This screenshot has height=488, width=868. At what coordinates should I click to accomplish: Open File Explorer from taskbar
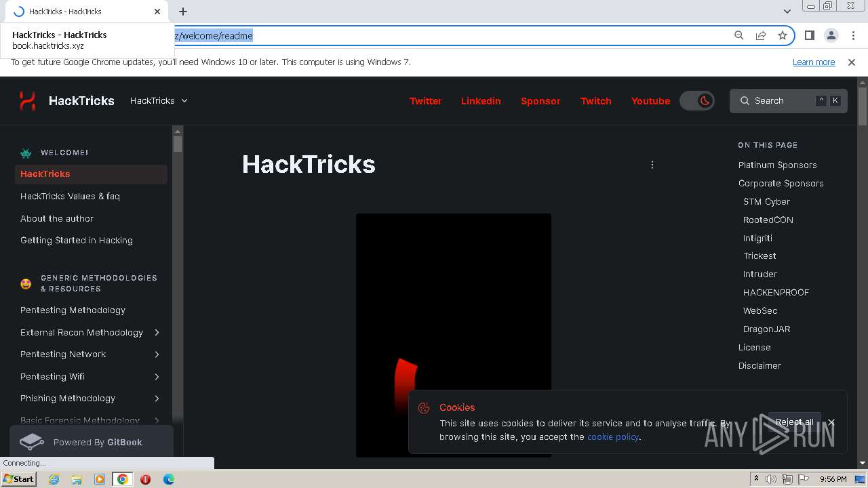coord(77,479)
